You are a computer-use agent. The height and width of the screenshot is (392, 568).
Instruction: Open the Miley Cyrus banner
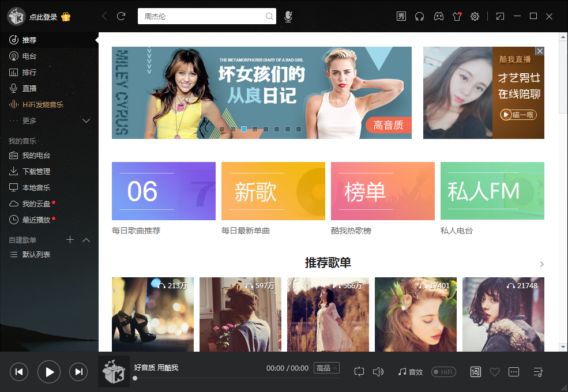262,93
